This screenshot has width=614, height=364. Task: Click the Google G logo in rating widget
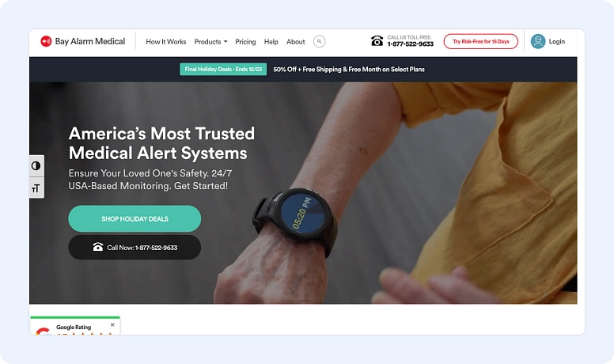(43, 331)
